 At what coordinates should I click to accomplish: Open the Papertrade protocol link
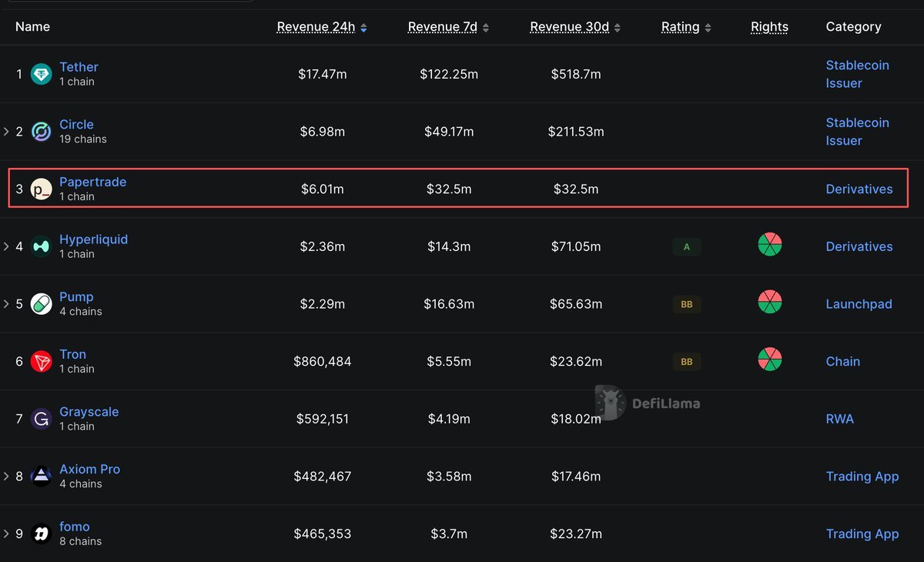pos(92,182)
